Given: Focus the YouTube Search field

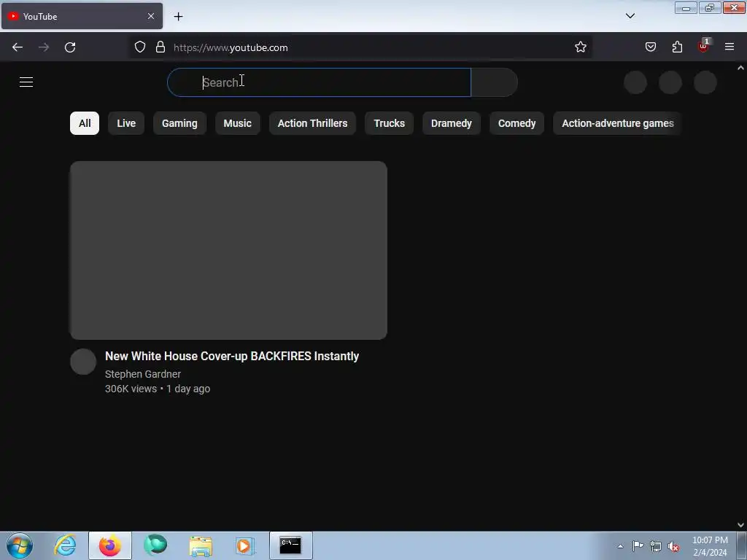Looking at the screenshot, I should coord(320,82).
